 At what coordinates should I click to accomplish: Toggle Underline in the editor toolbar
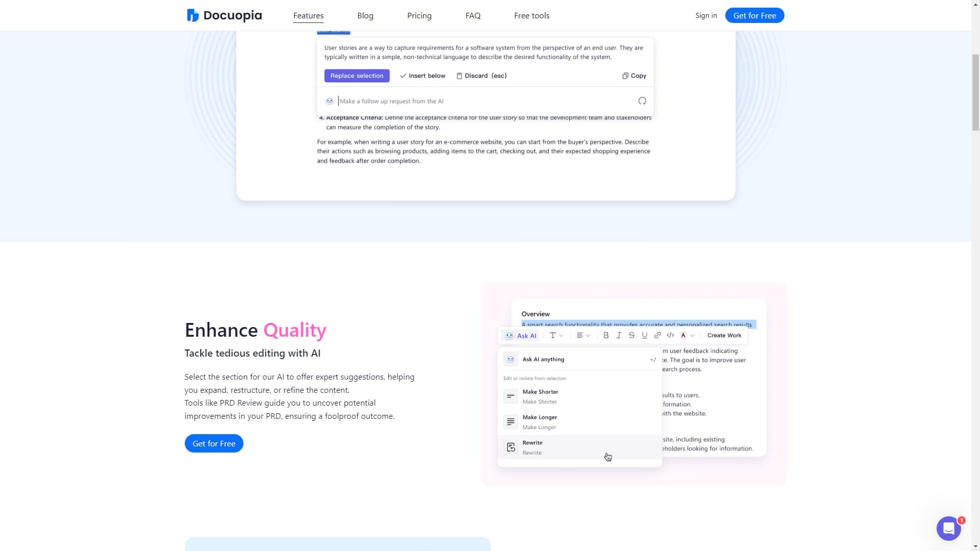[645, 335]
